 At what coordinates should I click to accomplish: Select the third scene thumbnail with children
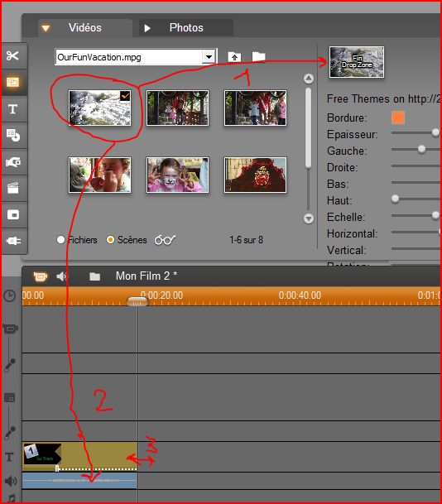point(255,108)
